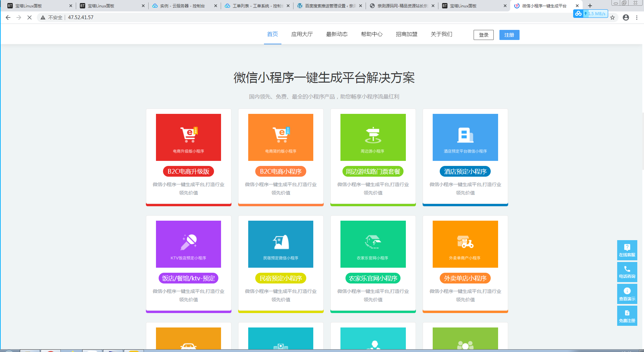The width and height of the screenshot is (644, 352).
Task: Open the 农家乐官网小程序 card image
Action: (373, 244)
